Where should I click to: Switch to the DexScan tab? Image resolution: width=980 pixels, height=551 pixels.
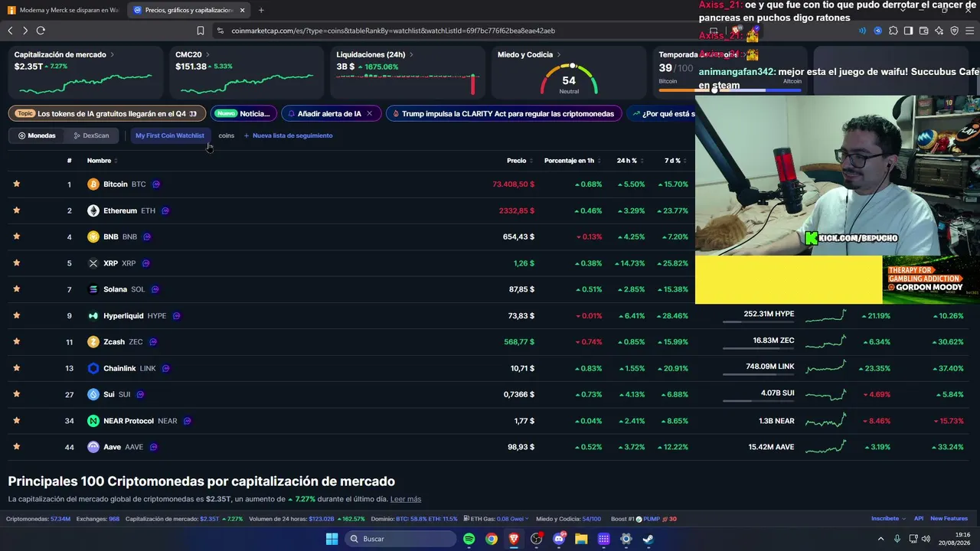91,135
